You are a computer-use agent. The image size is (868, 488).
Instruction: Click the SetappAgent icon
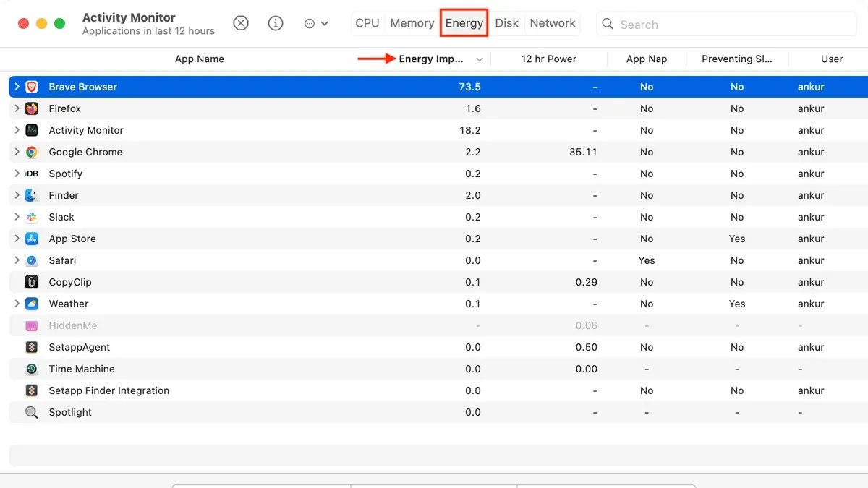click(x=32, y=347)
